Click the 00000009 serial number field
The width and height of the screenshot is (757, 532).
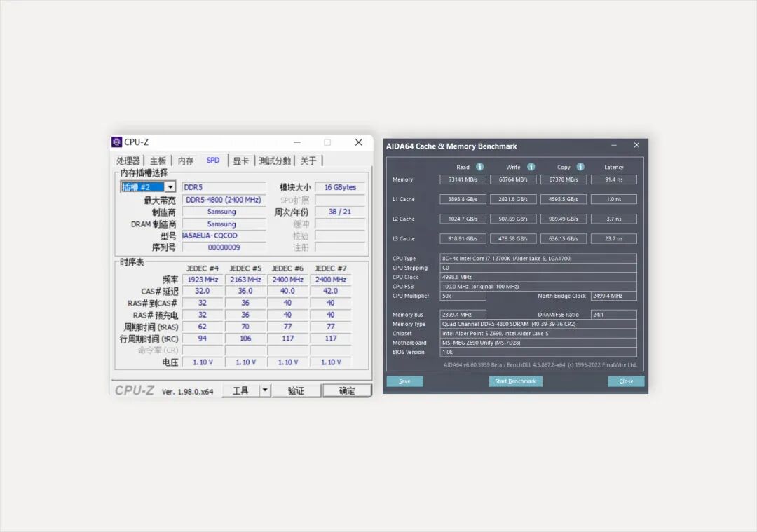click(224, 247)
